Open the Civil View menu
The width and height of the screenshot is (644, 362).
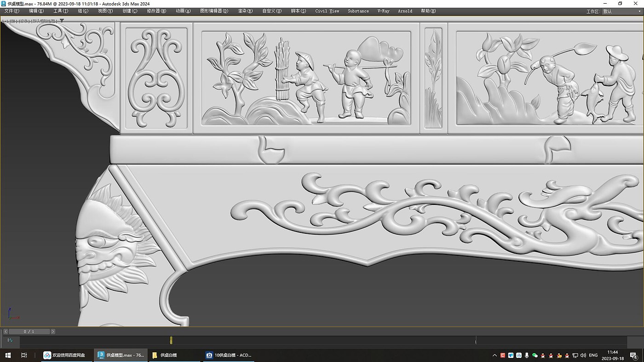[x=327, y=11]
